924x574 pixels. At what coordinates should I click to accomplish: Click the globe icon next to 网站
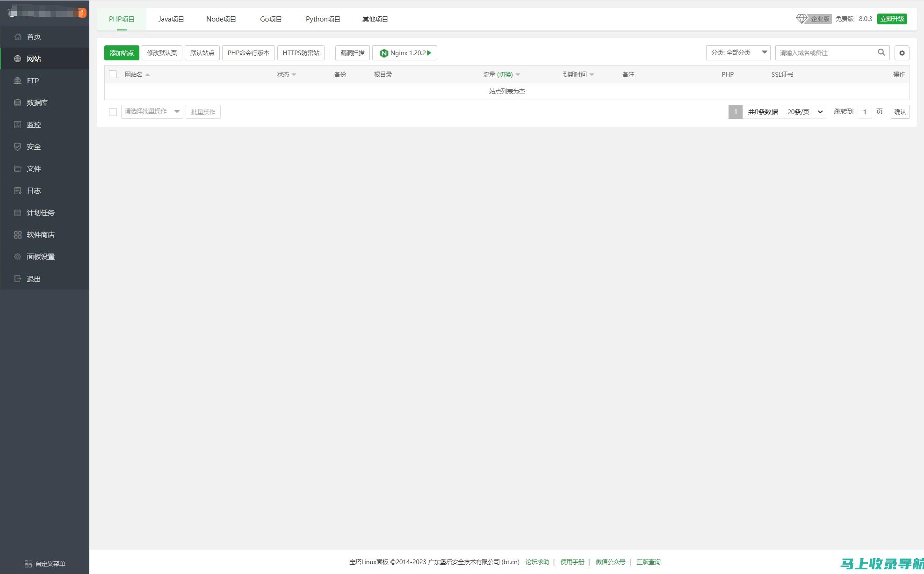[x=17, y=58]
